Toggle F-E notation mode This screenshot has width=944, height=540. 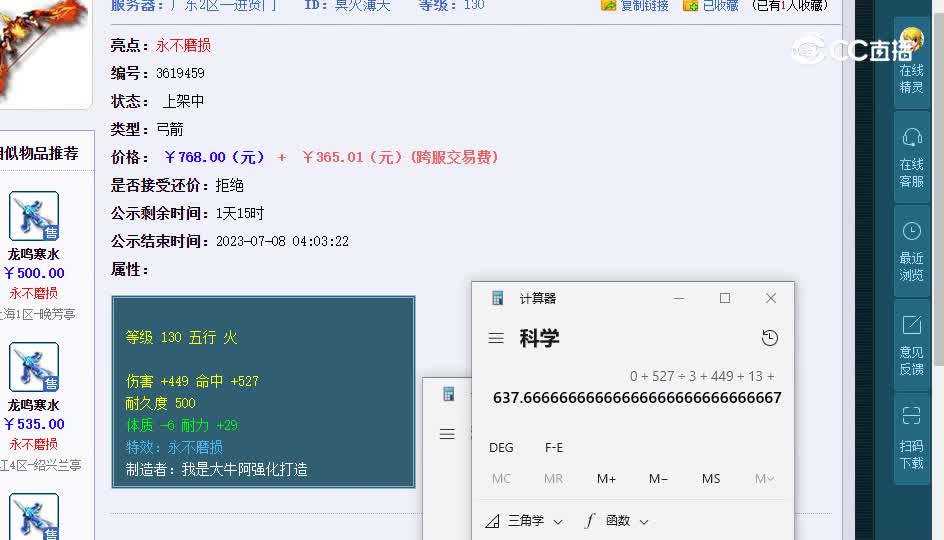coord(554,448)
